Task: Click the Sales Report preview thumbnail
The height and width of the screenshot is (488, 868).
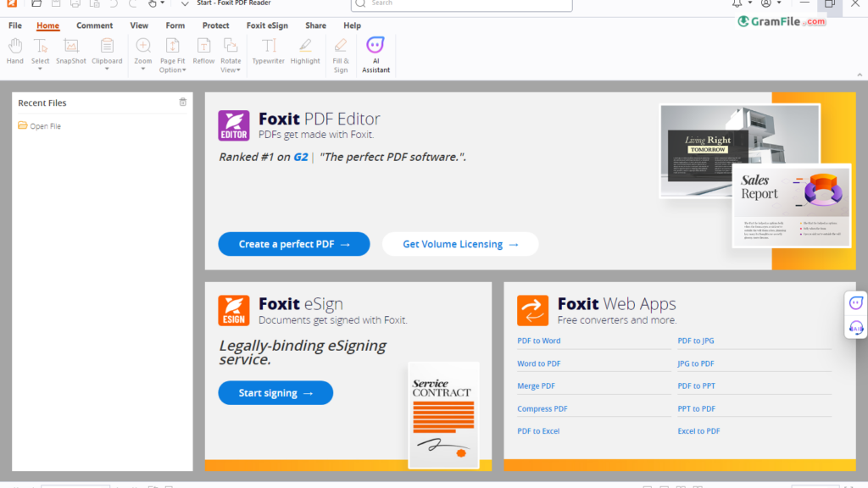Action: (791, 208)
